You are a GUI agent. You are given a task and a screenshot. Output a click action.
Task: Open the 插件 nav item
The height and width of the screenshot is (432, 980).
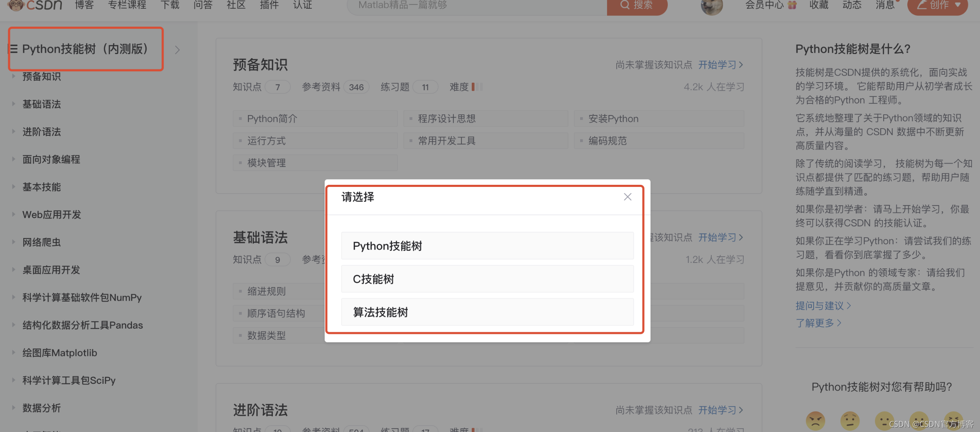[x=269, y=5]
